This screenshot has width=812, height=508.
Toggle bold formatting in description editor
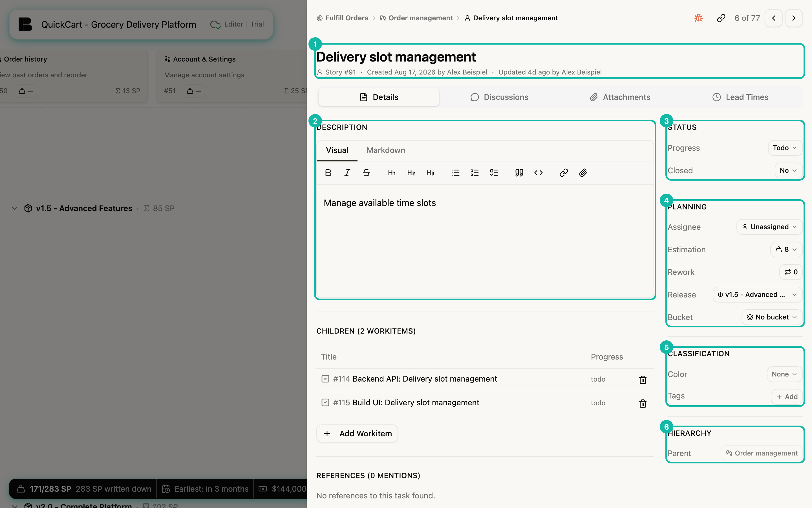point(328,173)
